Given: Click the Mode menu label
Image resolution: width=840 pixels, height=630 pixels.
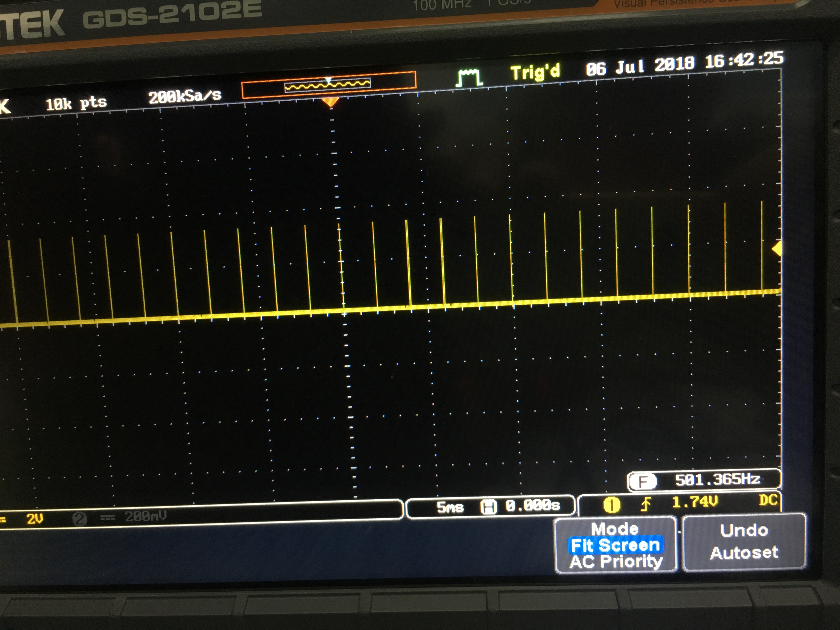Looking at the screenshot, I should (615, 529).
